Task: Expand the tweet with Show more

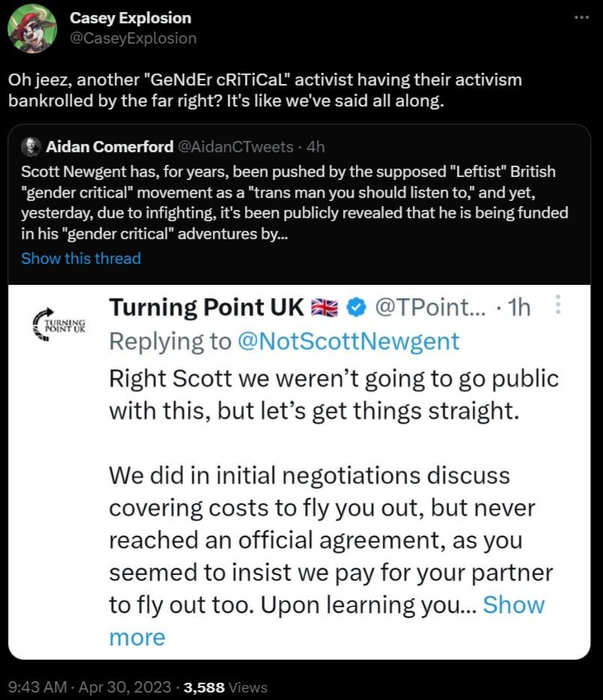Action: tap(514, 605)
